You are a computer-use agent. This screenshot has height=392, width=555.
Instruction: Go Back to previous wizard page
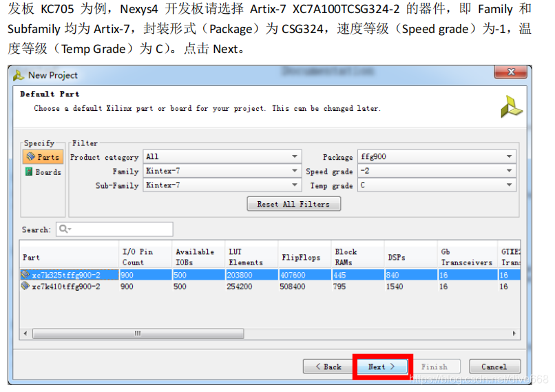(x=328, y=367)
